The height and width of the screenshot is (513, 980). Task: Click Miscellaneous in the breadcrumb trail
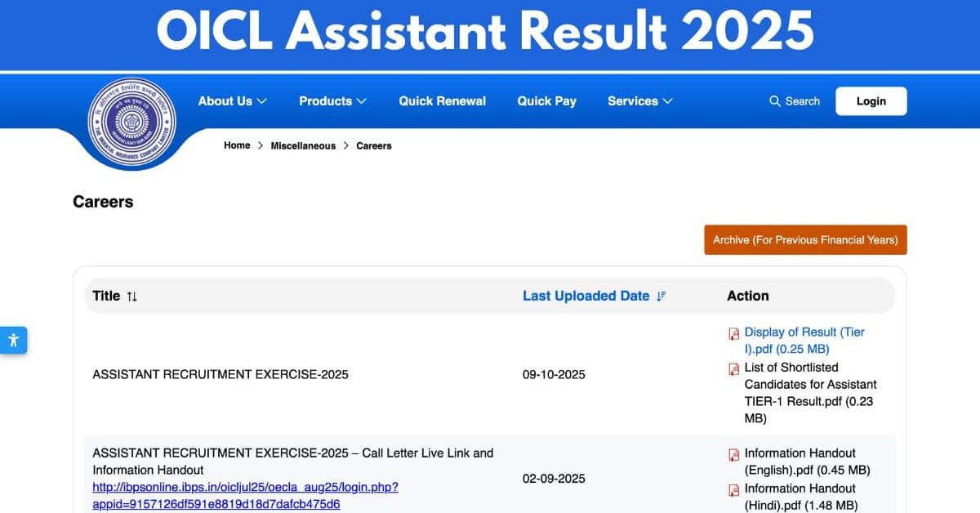303,145
